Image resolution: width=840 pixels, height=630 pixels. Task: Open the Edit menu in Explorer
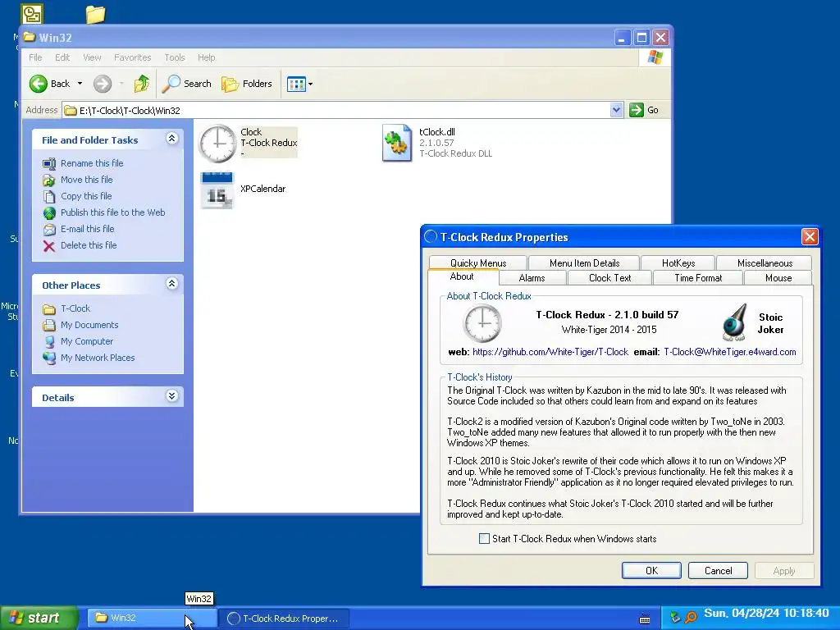[x=62, y=57]
